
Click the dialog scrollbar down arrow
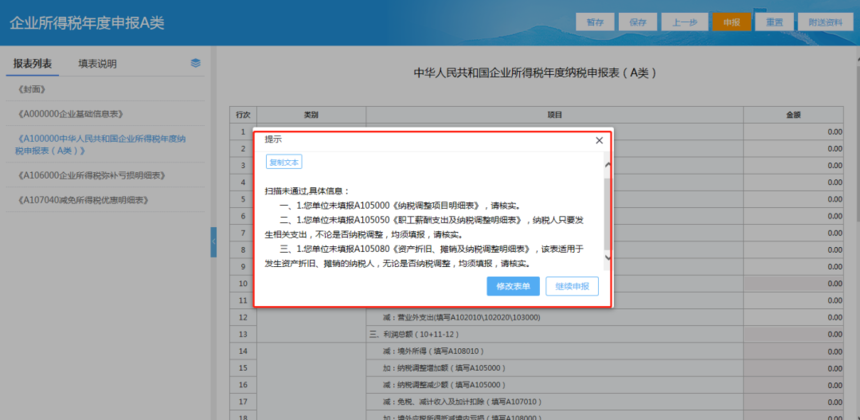click(607, 257)
